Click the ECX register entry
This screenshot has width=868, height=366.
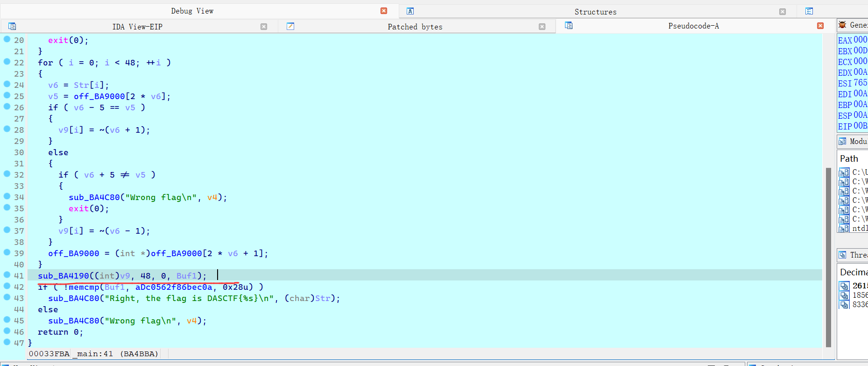point(853,61)
